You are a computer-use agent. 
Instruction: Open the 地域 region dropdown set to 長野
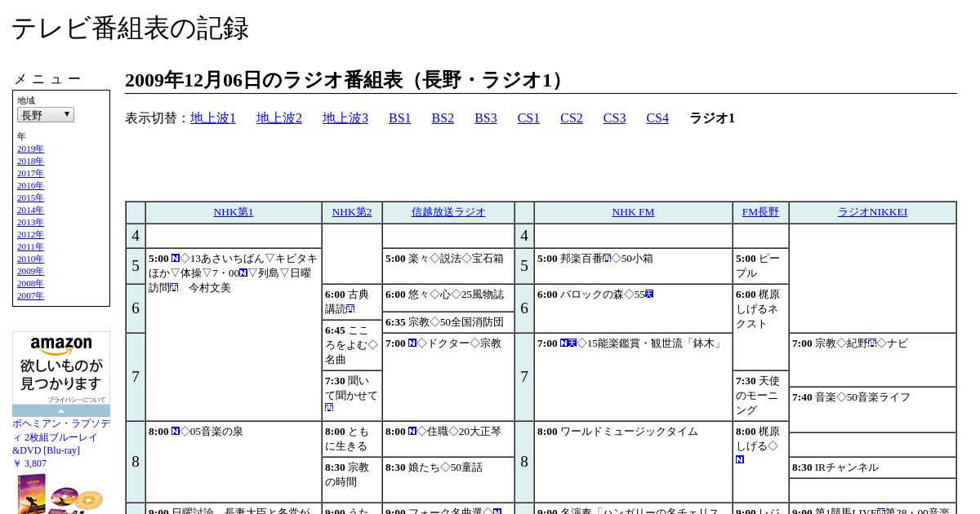tap(46, 115)
